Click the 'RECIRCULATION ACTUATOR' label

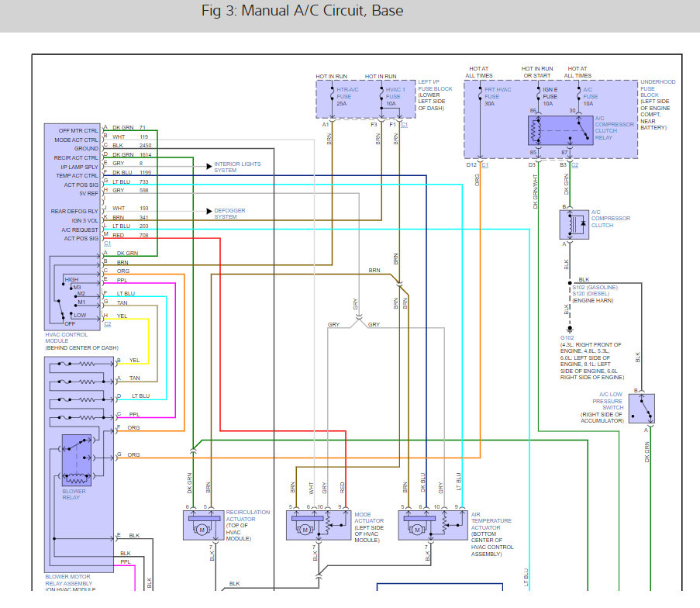tap(248, 516)
